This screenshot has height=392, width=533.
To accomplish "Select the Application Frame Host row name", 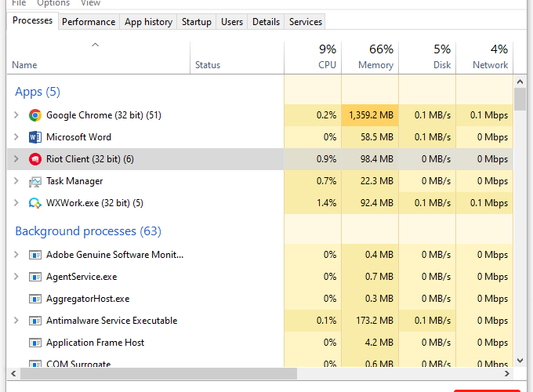I will [x=95, y=343].
